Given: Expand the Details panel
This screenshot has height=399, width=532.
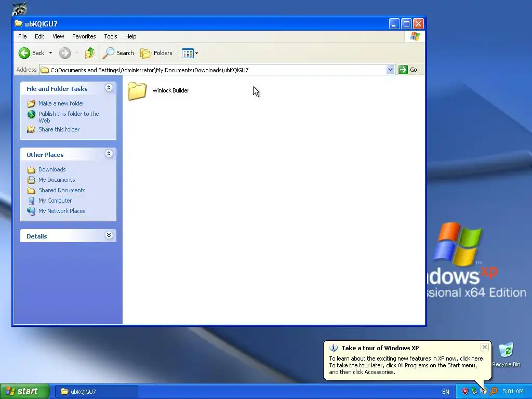Looking at the screenshot, I should pyautogui.click(x=109, y=235).
